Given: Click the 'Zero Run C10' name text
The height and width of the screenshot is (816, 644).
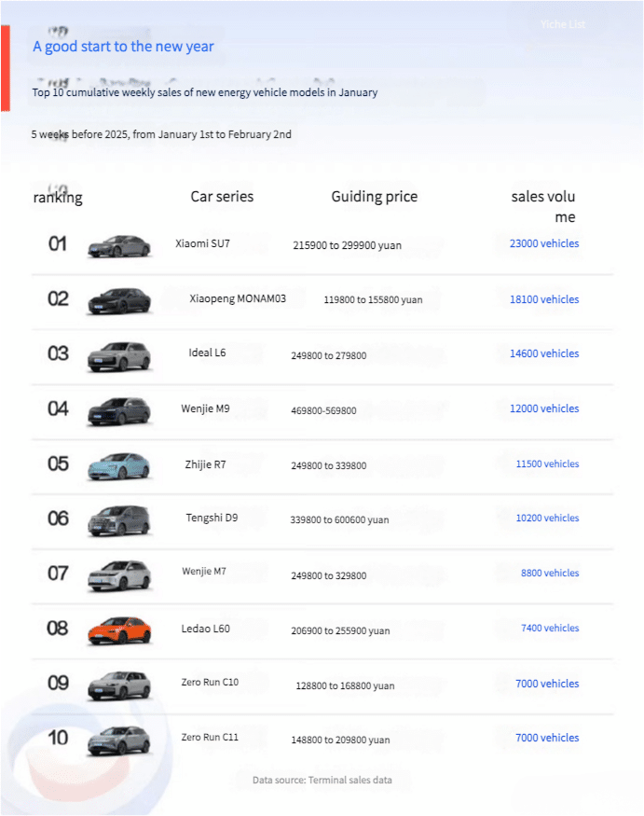Looking at the screenshot, I should (210, 683).
